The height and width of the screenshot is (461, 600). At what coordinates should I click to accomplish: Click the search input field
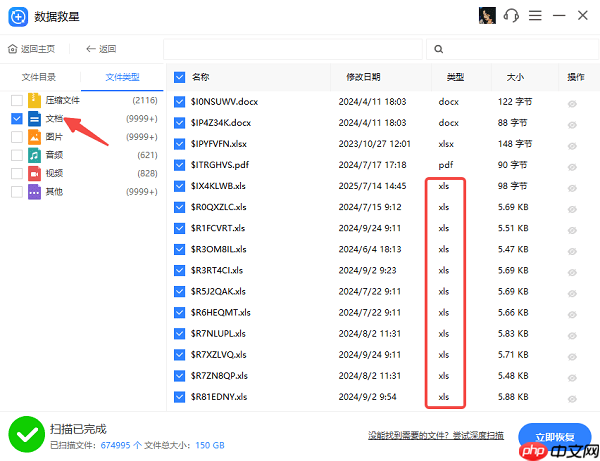[x=513, y=49]
